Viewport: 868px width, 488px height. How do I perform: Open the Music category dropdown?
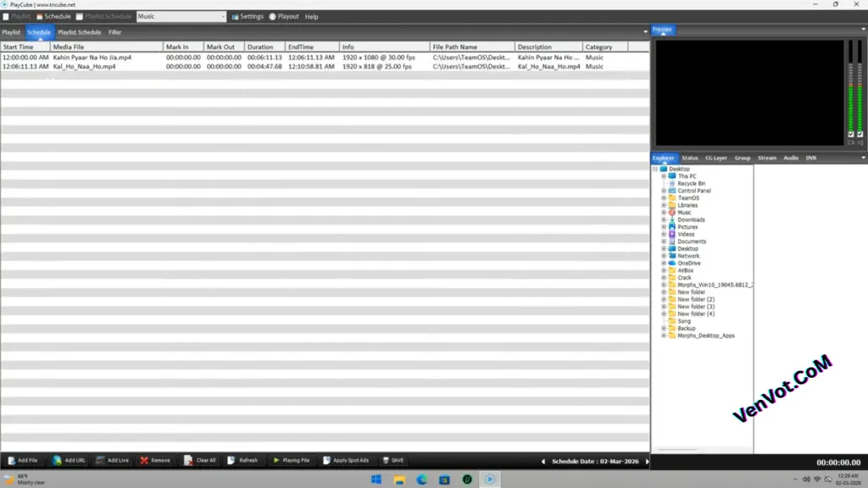(x=222, y=16)
